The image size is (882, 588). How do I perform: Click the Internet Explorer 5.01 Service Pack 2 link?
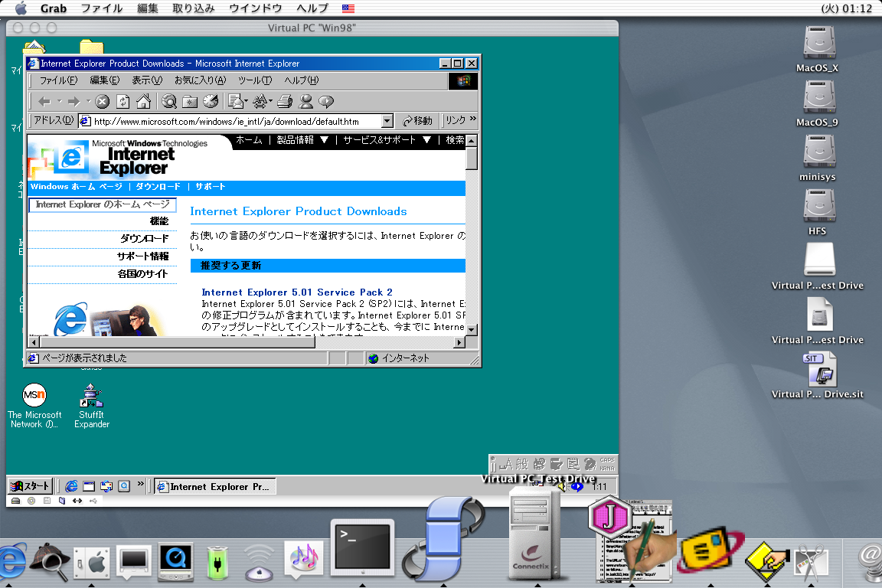(x=296, y=292)
